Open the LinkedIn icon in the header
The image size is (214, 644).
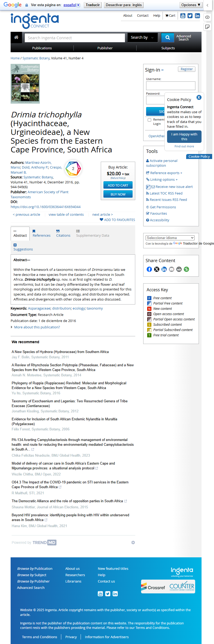[197, 16]
